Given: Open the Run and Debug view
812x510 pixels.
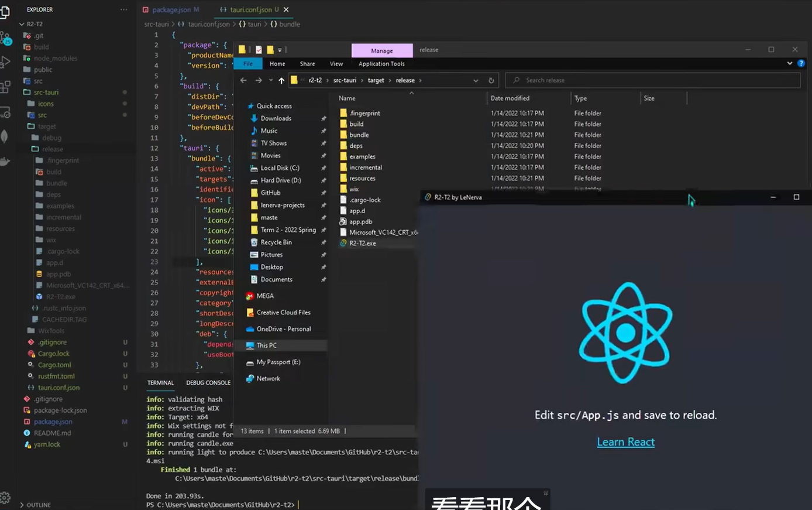Looking at the screenshot, I should coord(5,62).
